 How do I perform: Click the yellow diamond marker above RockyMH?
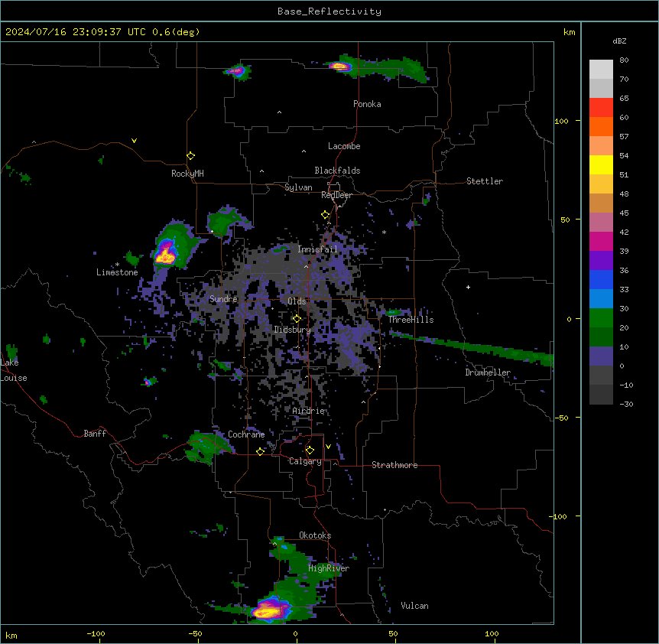pos(190,156)
